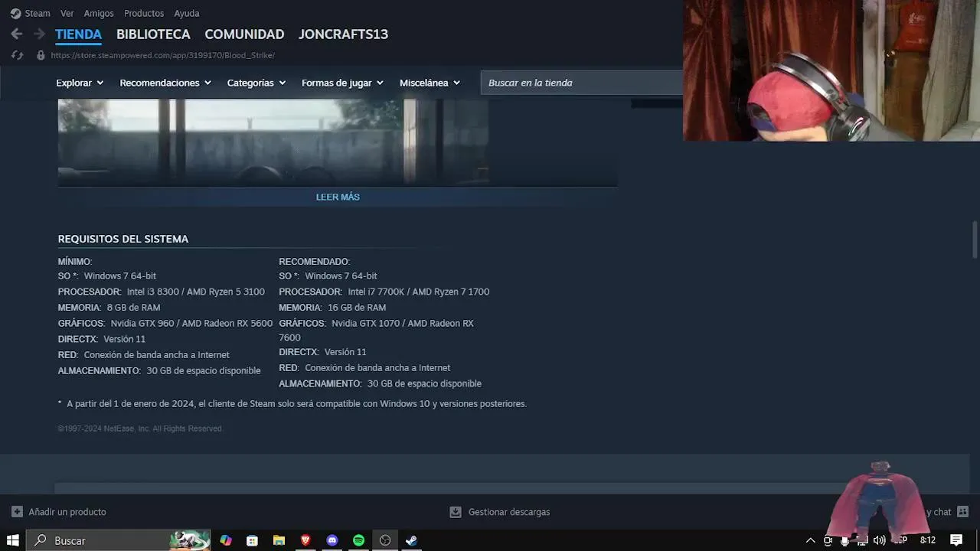Click the taskbar clock showing 8:12
The width and height of the screenshot is (980, 551).
click(928, 540)
